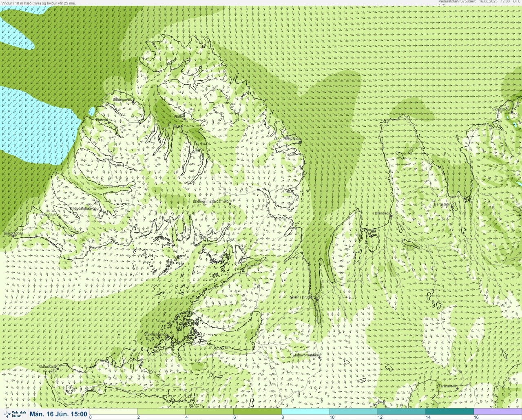Click the '16.06.2025 12:00 UTC' run time text
Viewport: 522px width, 420px height.
(500, 2)
